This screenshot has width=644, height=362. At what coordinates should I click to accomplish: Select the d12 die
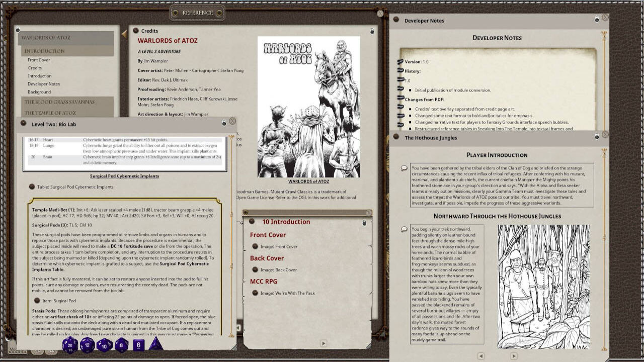coord(87,346)
